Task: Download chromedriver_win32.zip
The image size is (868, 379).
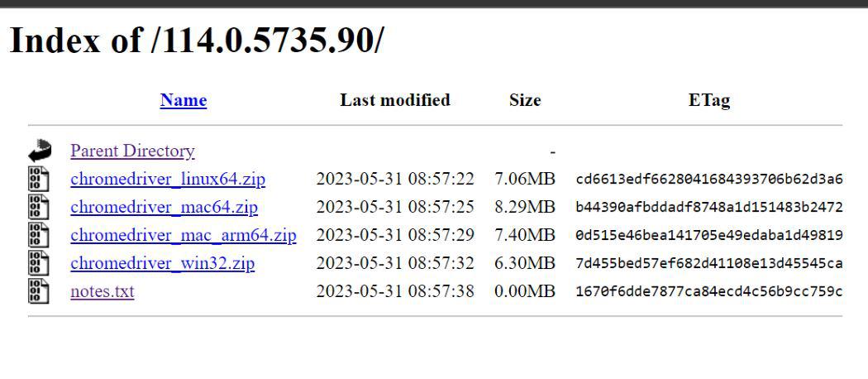Action: [163, 263]
